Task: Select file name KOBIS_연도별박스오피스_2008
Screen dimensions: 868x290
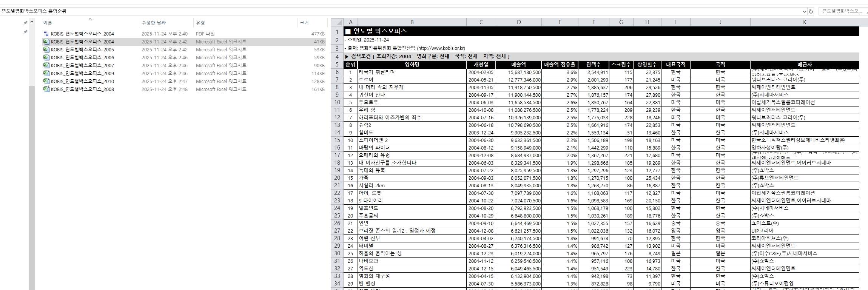Action: click(82, 89)
